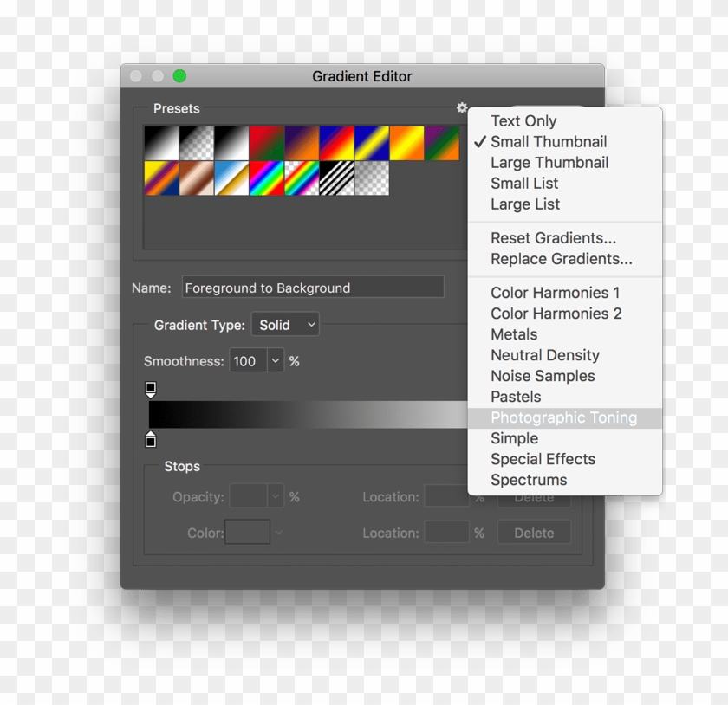Image resolution: width=728 pixels, height=705 pixels.
Task: Pick the solid Spectrum rainbow preset
Action: (x=267, y=178)
